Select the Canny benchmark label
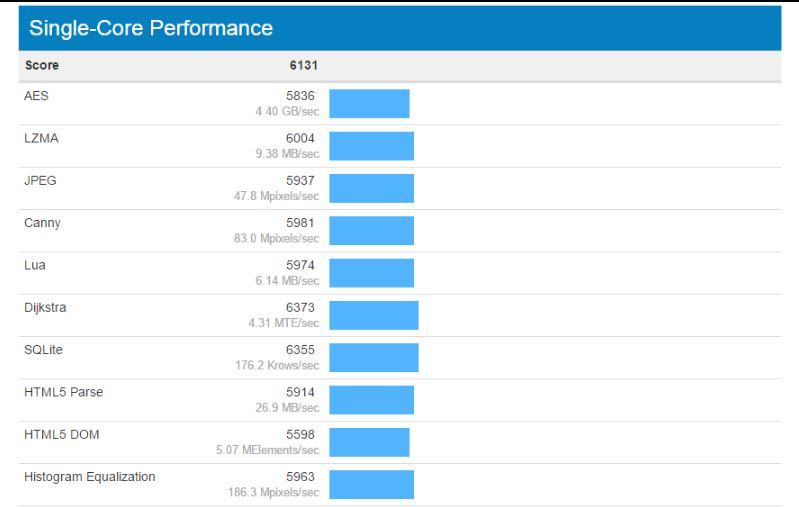The width and height of the screenshot is (799, 507). (42, 223)
